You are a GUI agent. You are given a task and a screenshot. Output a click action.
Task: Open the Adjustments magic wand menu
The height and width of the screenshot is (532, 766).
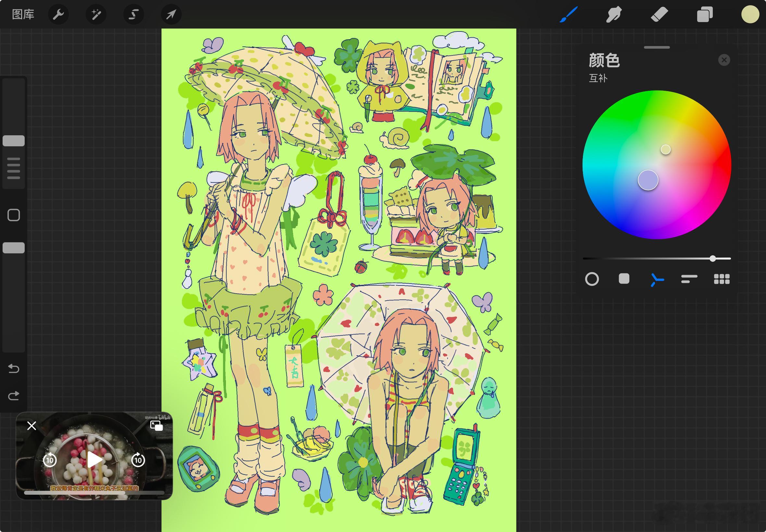coord(96,14)
